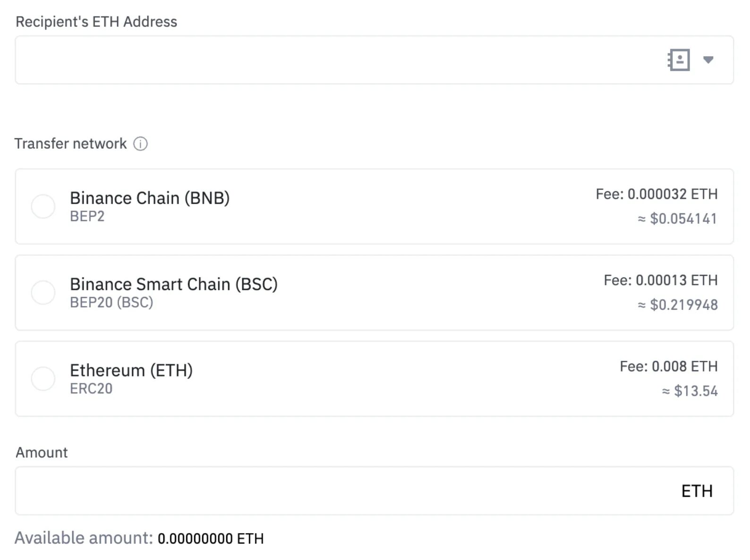Click the ERC20 subtitle text

tap(91, 389)
